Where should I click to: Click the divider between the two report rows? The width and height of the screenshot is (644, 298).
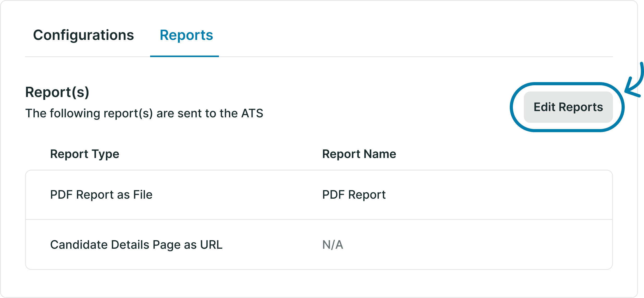tap(319, 219)
